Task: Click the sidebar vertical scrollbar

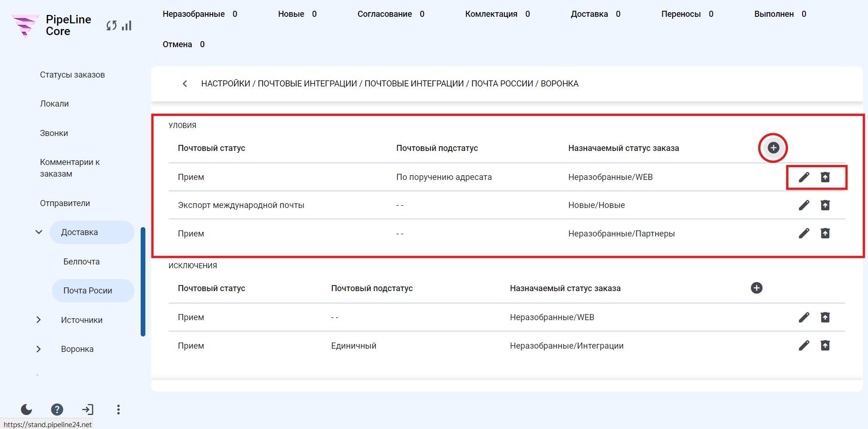Action: coord(143,282)
